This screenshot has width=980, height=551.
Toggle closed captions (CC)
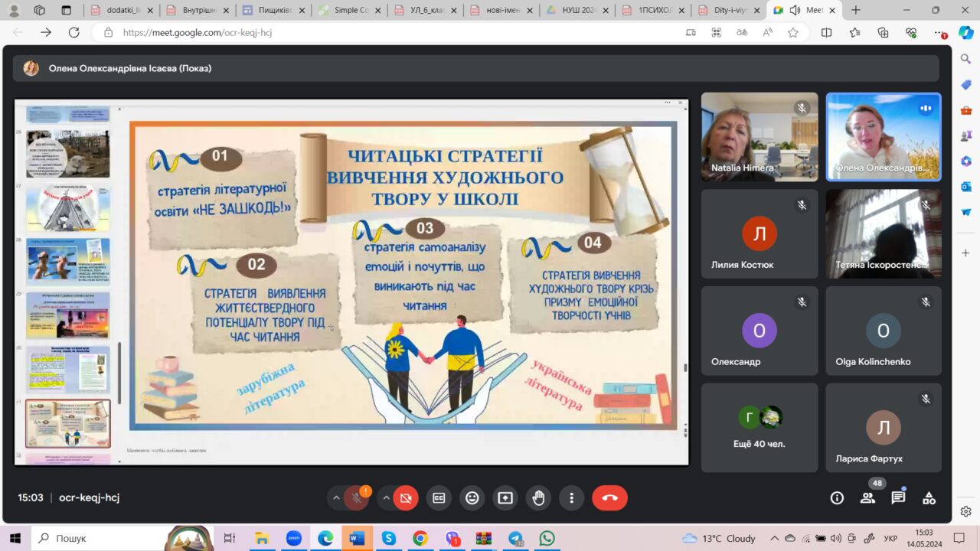439,497
